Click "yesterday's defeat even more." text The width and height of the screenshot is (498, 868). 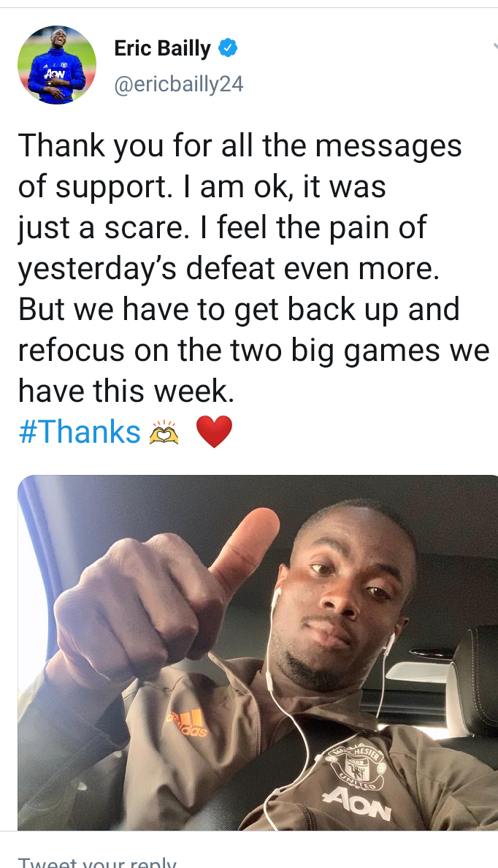click(229, 268)
